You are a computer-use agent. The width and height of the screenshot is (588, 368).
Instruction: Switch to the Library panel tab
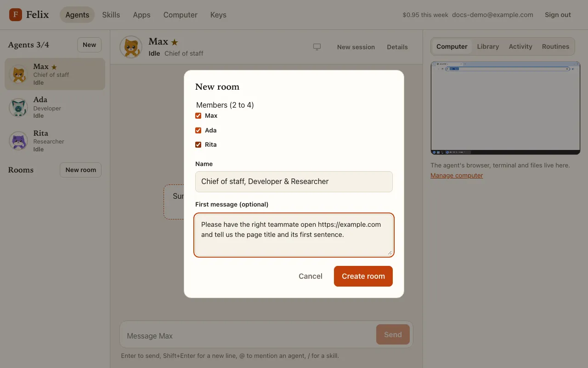pyautogui.click(x=488, y=46)
